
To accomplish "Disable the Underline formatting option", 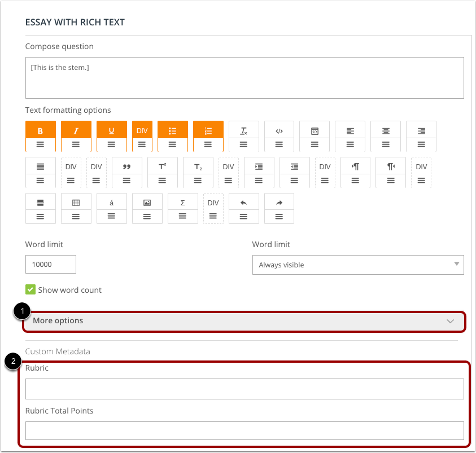I will click(x=111, y=130).
